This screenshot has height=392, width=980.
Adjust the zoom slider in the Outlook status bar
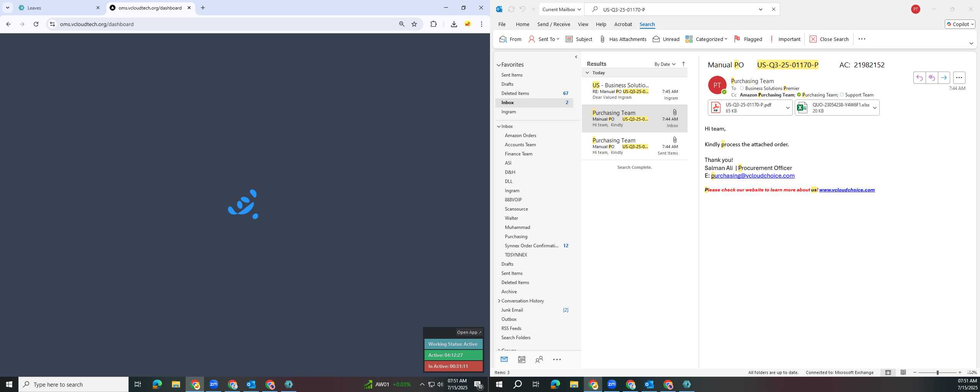(937, 372)
